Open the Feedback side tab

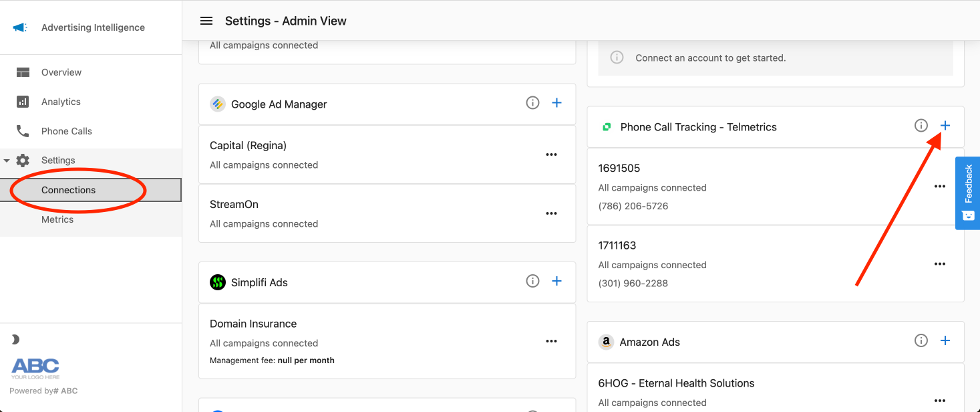[968, 193]
